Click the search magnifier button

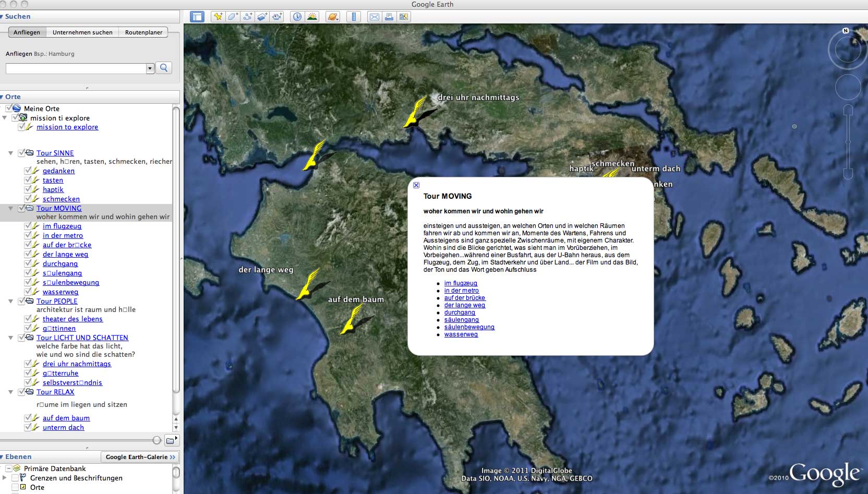click(164, 68)
